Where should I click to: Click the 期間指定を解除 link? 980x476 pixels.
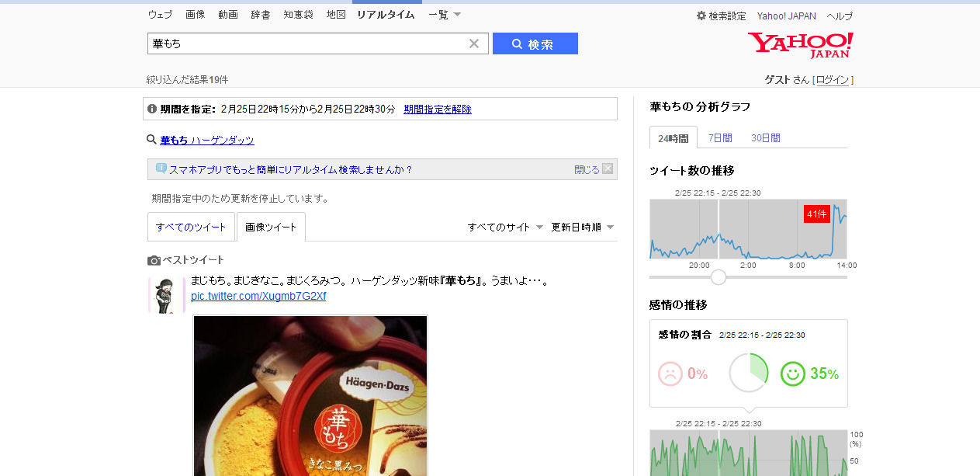pos(438,109)
